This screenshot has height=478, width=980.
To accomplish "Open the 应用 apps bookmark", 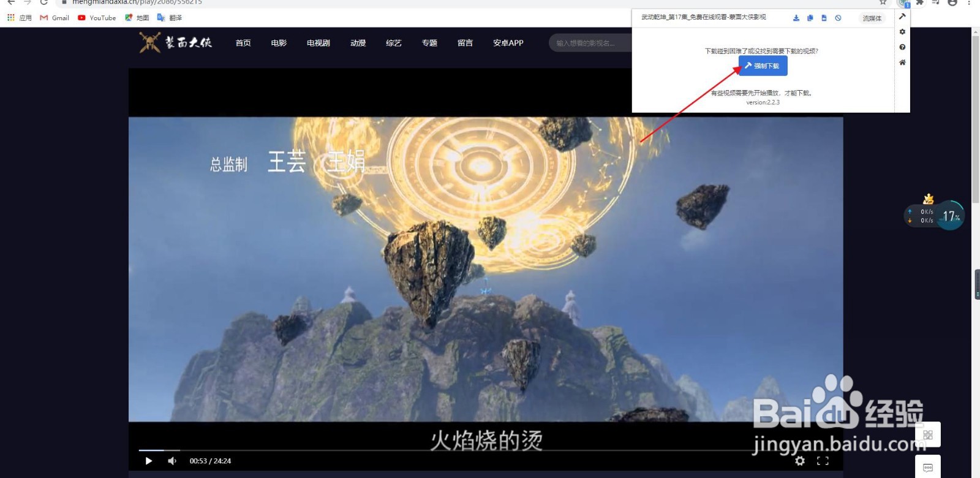I will 20,18.
